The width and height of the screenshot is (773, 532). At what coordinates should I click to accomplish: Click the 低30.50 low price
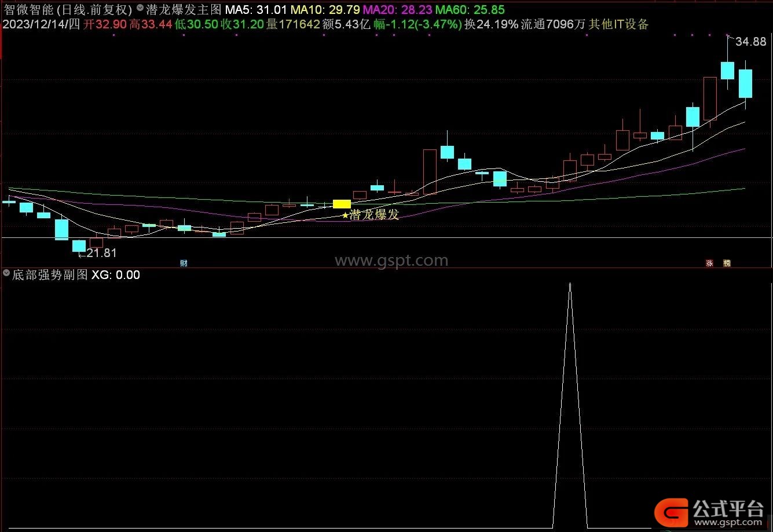tap(196, 24)
